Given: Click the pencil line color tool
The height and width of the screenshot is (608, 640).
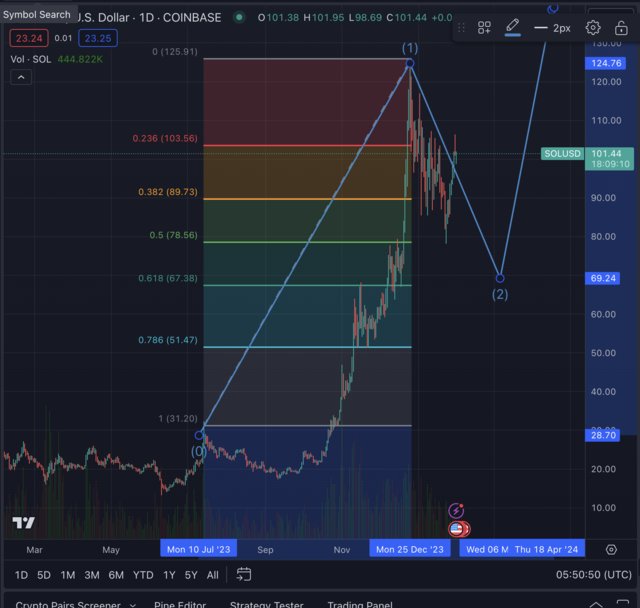Looking at the screenshot, I should (x=512, y=27).
